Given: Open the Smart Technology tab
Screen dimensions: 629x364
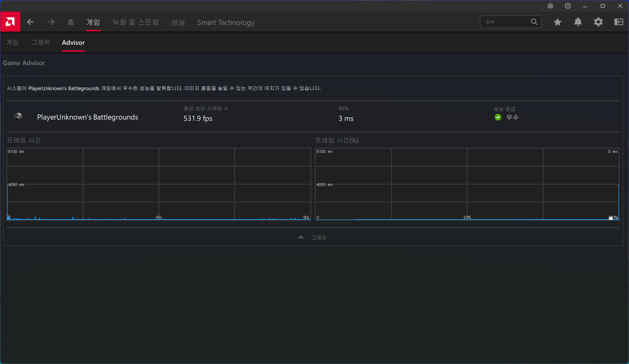Looking at the screenshot, I should click(x=226, y=23).
